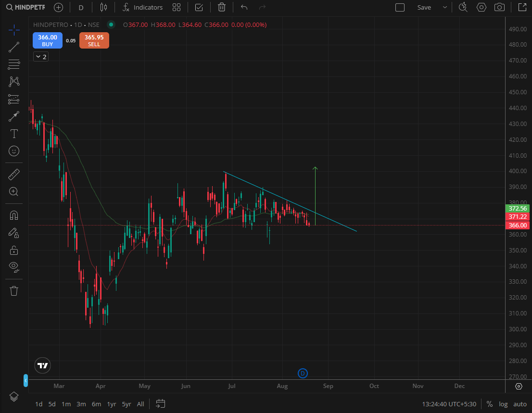Undo the last chart action
532x413 pixels.
tap(244, 7)
